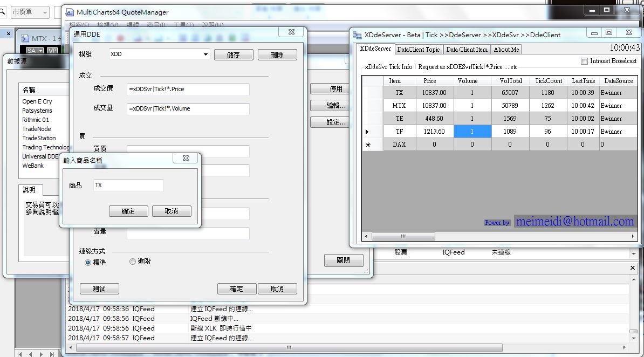This screenshot has height=357, width=644.
Task: Enable the Intranet Broadcast checkbox
Action: tap(585, 61)
